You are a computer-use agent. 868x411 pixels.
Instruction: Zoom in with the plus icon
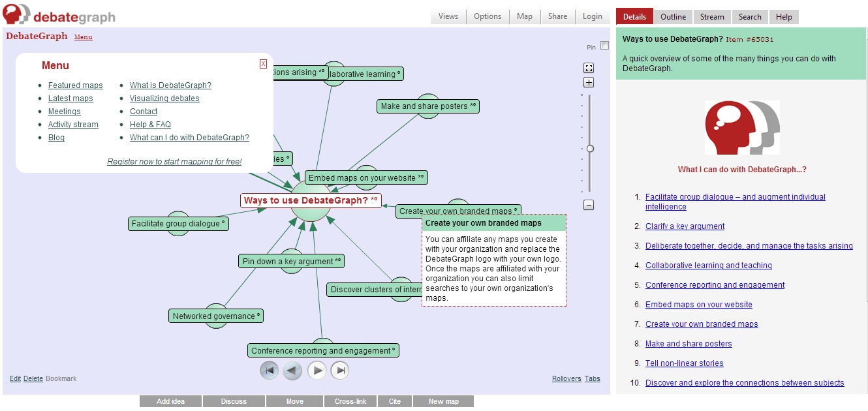coord(589,83)
